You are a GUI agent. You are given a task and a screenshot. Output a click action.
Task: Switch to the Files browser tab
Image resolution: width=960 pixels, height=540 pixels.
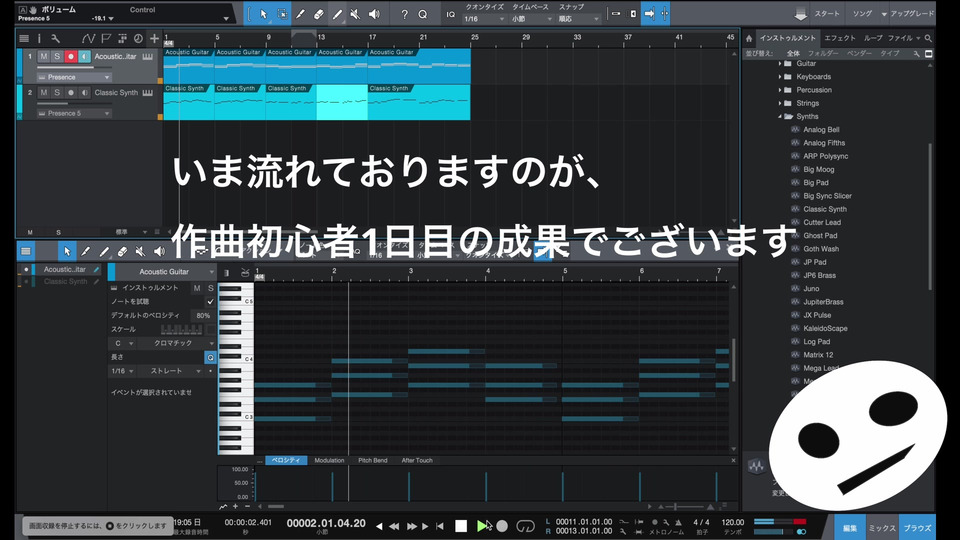point(900,38)
